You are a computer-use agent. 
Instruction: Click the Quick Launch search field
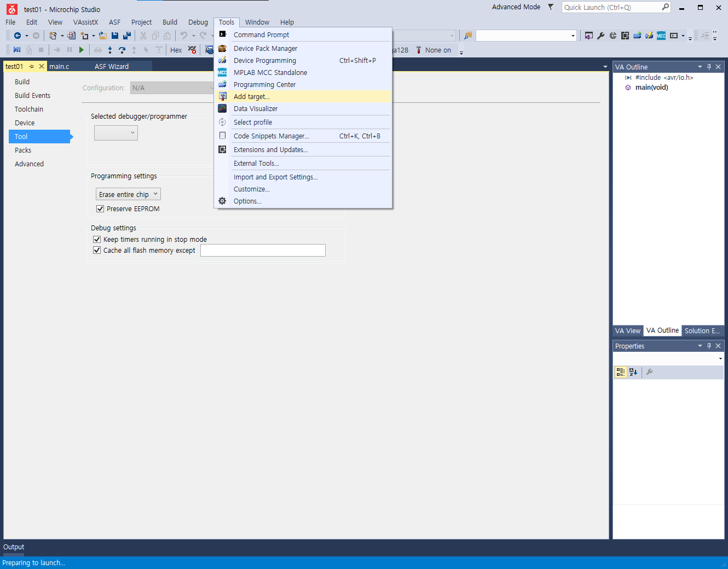tap(612, 7)
